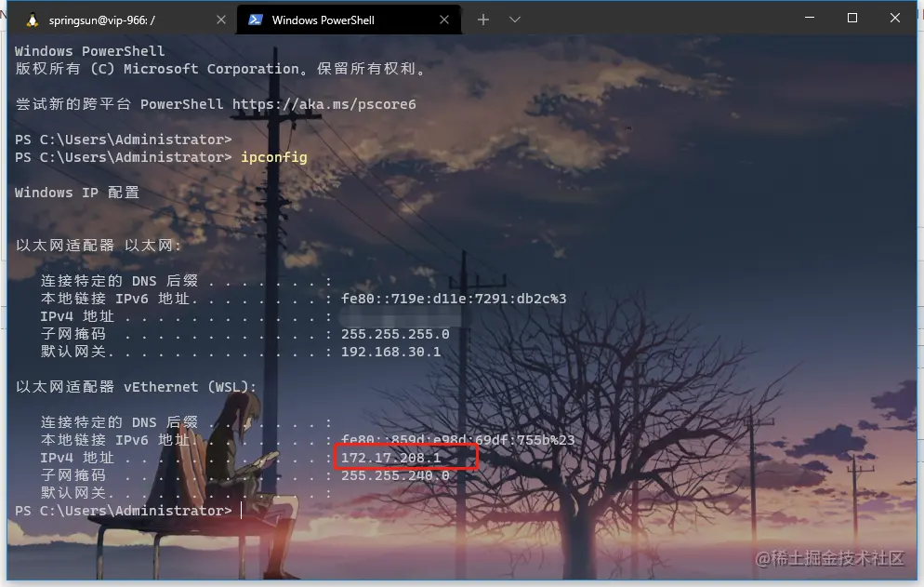Expand the new tab profile dropdown
Viewport: 924px width, 587px height.
tap(515, 20)
